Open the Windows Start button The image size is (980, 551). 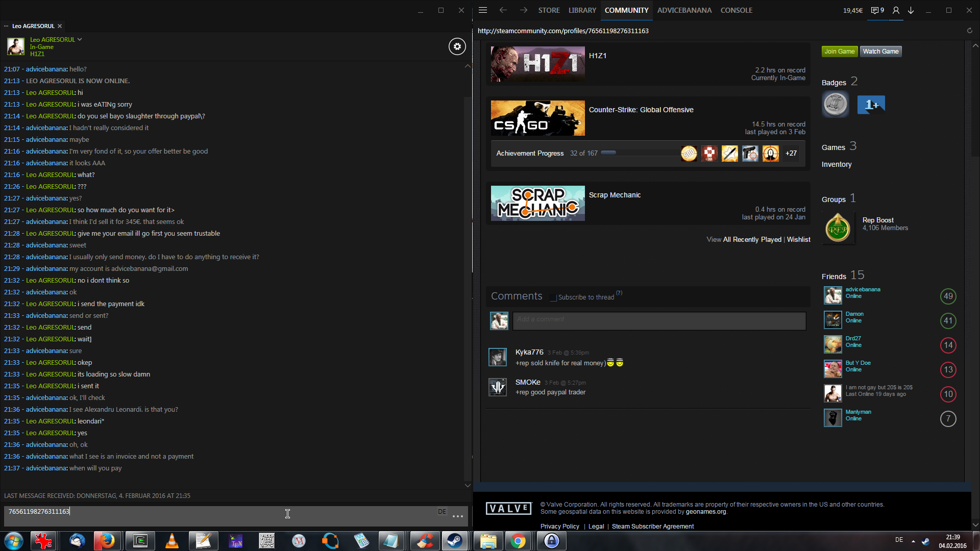tap(14, 541)
